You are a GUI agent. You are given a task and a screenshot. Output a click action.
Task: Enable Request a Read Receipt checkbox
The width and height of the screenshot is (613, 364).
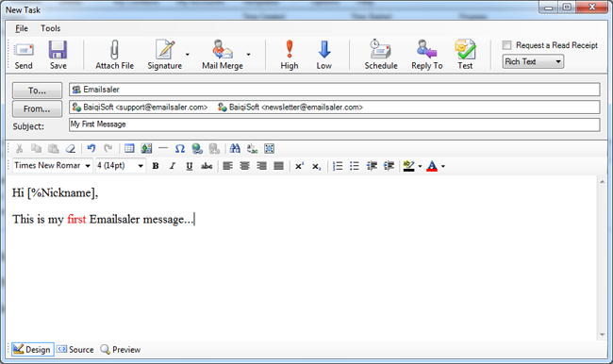pos(507,45)
